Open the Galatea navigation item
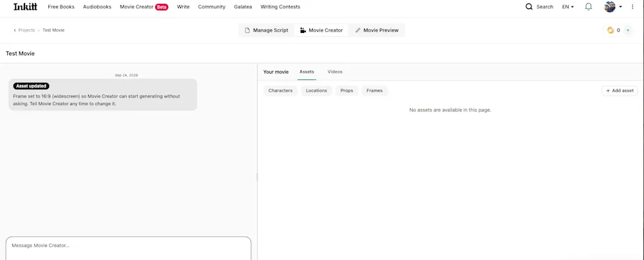Viewport: 644px width, 260px height. coord(243,6)
